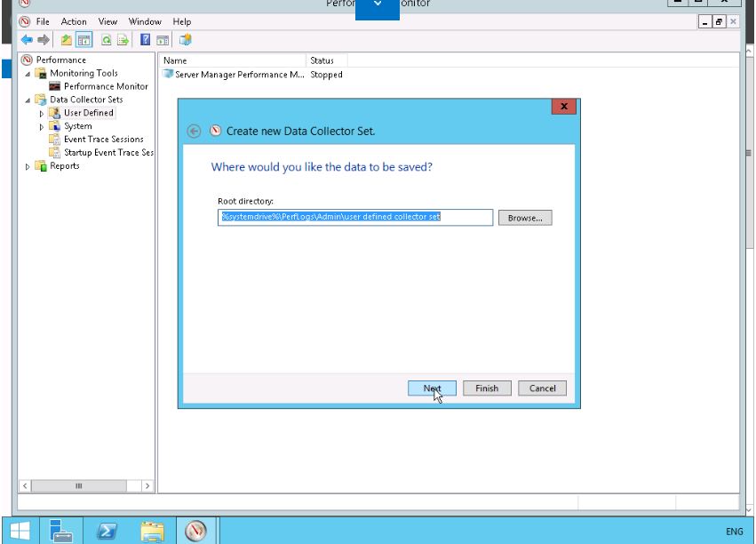This screenshot has width=756, height=544.
Task: Toggle Show/Hide Action Pane toolbar icon
Action: pos(163,40)
